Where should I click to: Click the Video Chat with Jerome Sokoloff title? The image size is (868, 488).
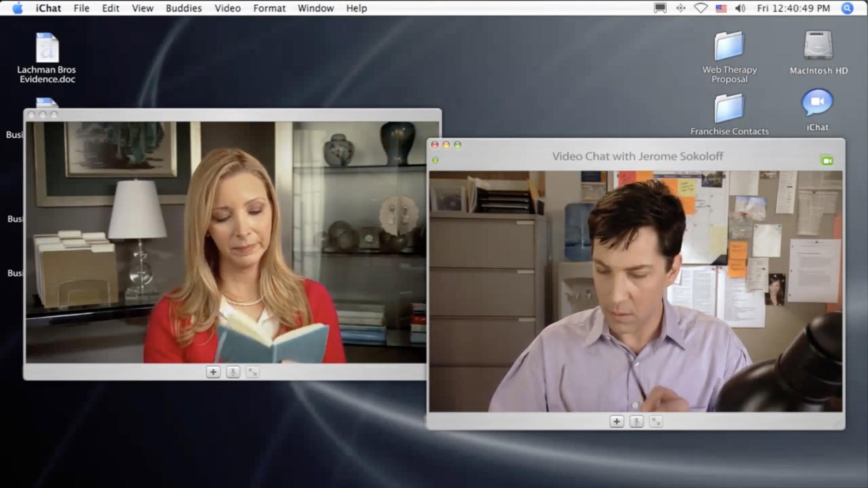638,156
